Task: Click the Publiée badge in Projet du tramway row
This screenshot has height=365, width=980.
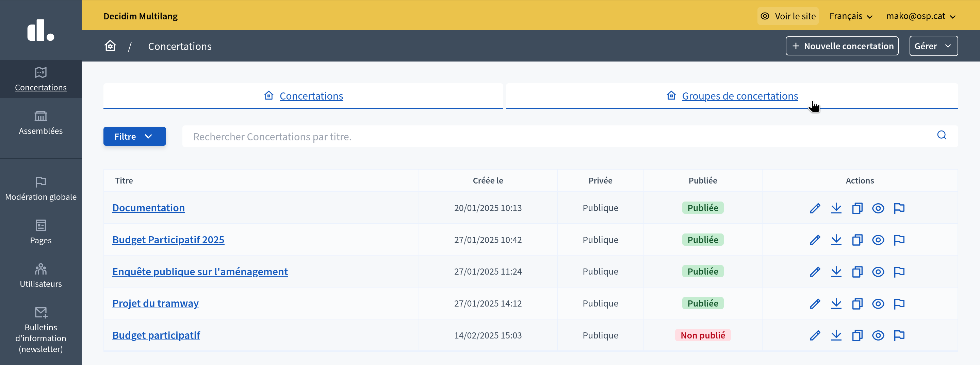Action: pyautogui.click(x=703, y=303)
